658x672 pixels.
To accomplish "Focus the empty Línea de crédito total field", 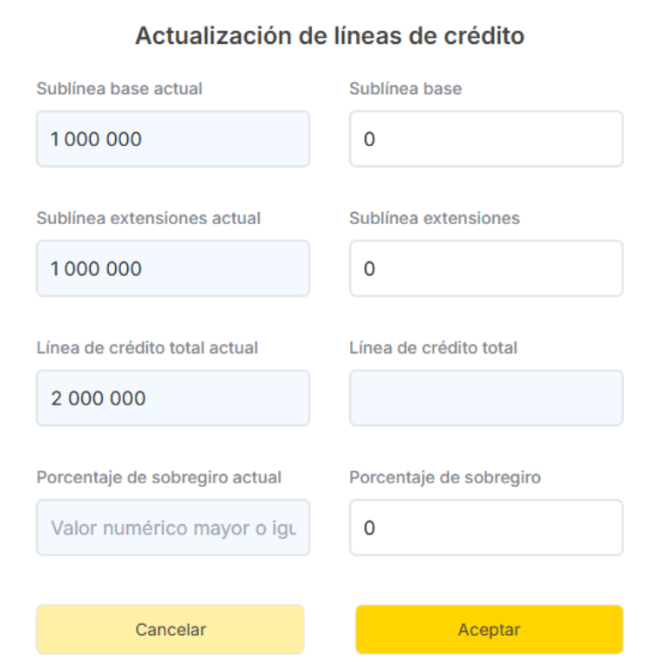I will pyautogui.click(x=486, y=398).
